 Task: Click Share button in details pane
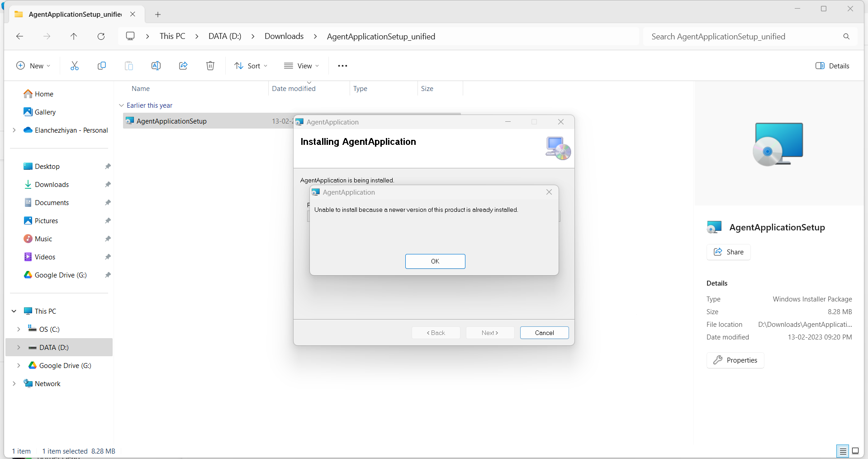click(728, 252)
